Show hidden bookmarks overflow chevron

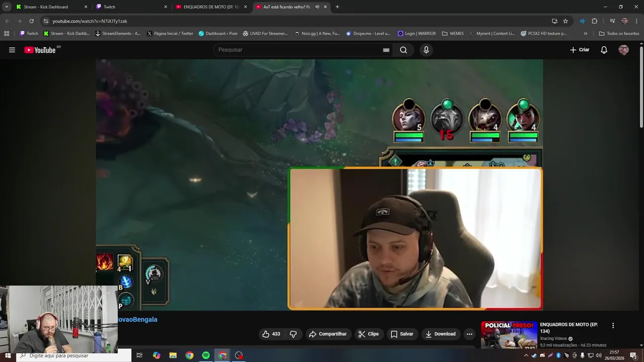[x=585, y=34]
